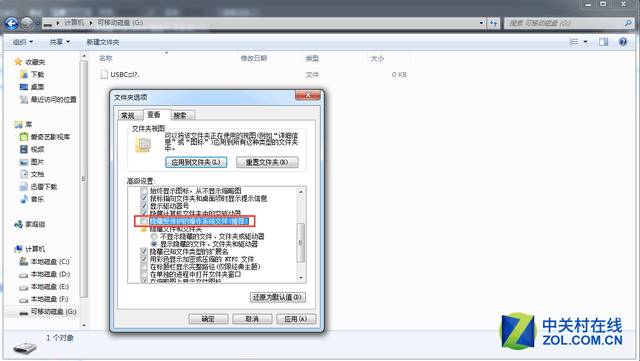This screenshot has width=640, height=361.
Task: Open the view options dropdown arrow
Action: click(585, 42)
